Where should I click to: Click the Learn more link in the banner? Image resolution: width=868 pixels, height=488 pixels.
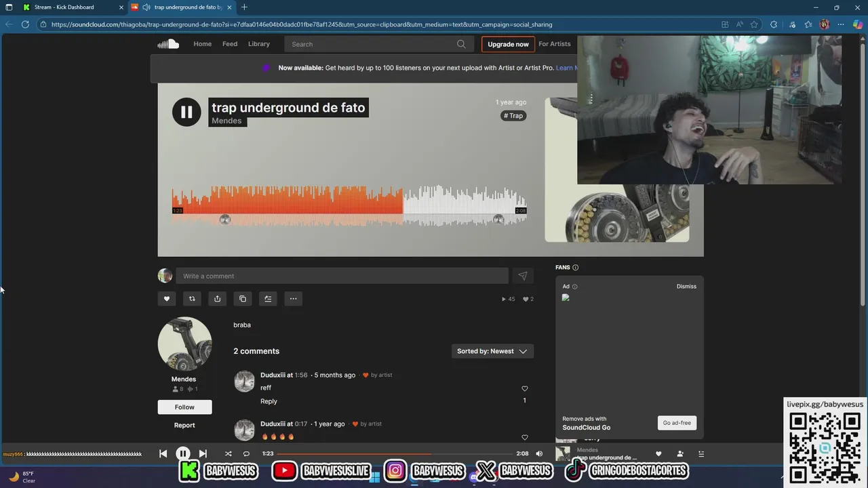click(566, 68)
